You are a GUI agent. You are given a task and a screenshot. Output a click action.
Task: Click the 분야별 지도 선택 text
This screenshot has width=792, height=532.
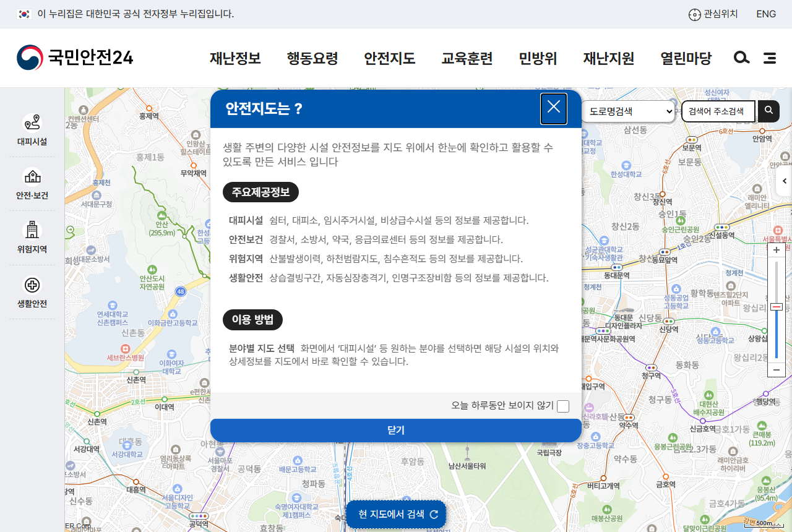pos(262,348)
